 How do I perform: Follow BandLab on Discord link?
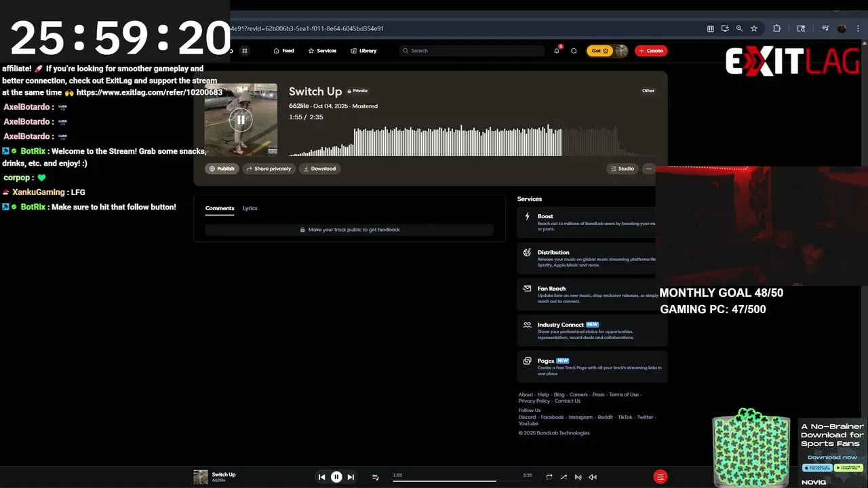coord(527,418)
